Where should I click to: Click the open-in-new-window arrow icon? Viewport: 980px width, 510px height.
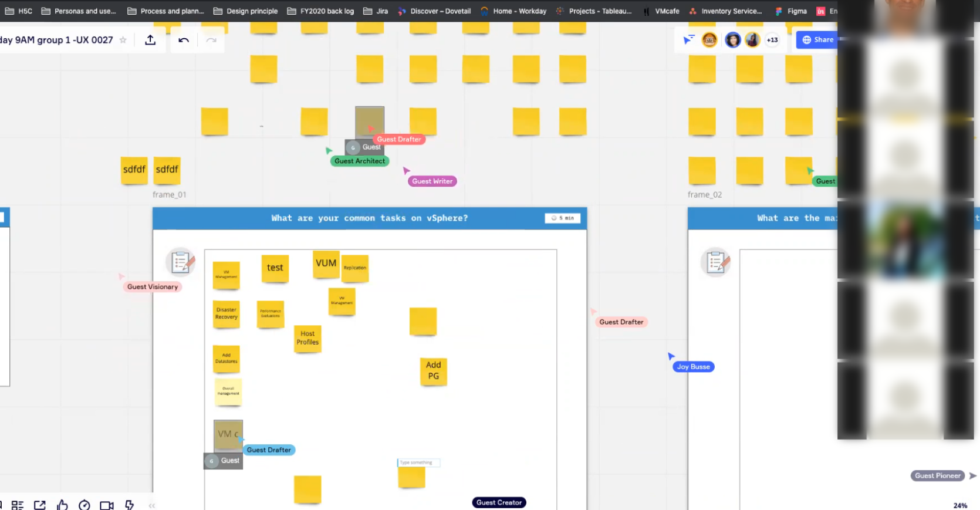(x=40, y=505)
